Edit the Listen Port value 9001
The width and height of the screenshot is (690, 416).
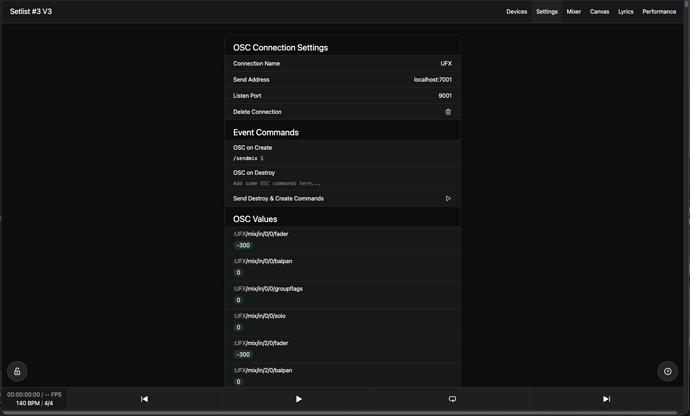(445, 96)
